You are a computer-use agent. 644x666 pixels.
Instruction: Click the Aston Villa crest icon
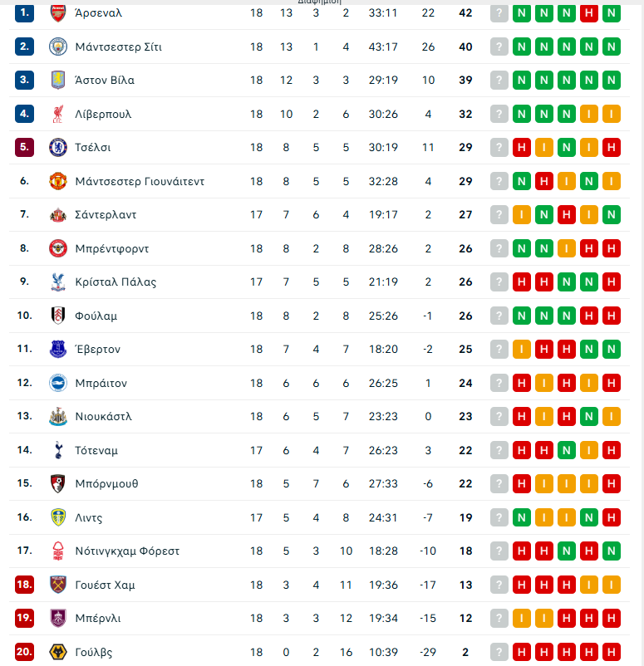[x=57, y=81]
